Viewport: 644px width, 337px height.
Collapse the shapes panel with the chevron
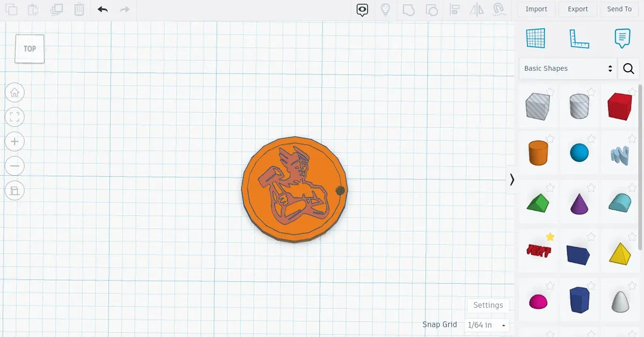[511, 180]
